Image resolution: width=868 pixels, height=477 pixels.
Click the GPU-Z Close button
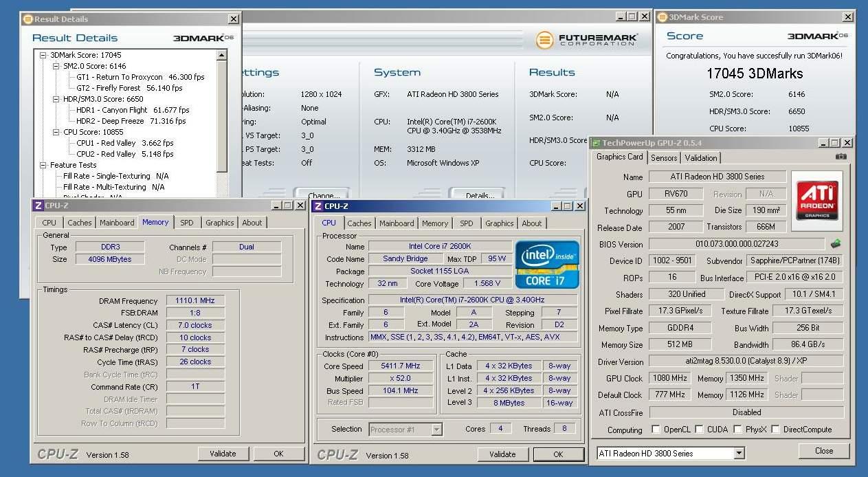(824, 451)
